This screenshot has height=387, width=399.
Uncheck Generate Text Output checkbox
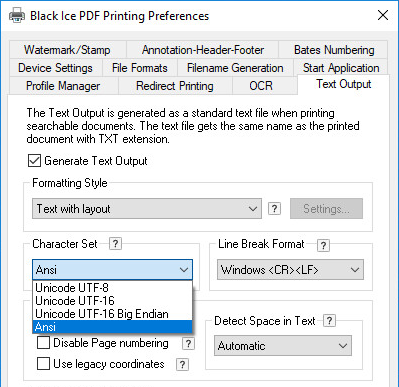(x=34, y=161)
